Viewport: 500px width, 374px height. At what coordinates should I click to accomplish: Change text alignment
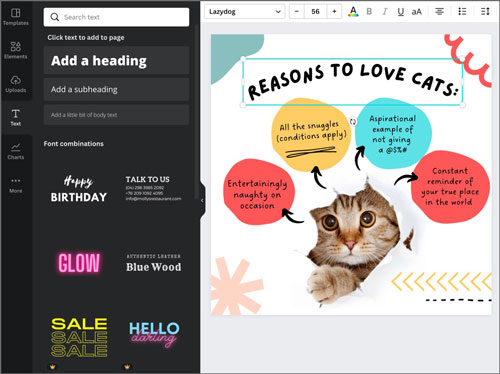pos(440,12)
